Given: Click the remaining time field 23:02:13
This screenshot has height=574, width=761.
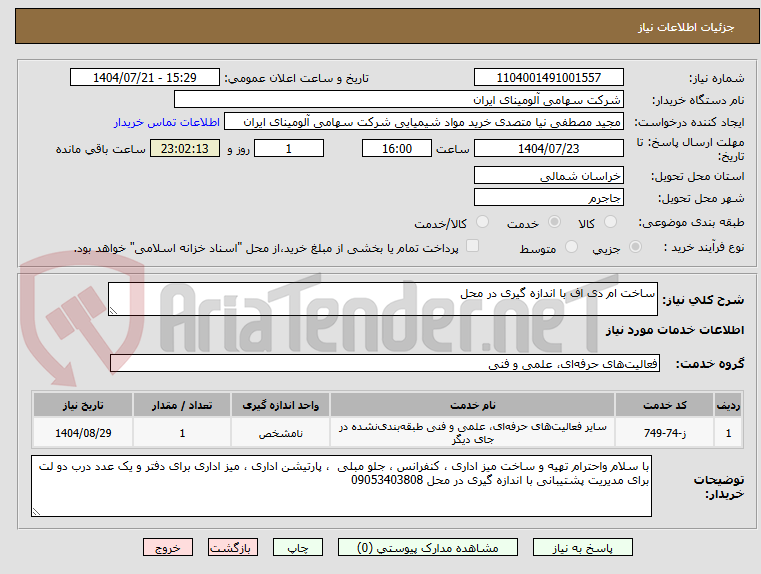Looking at the screenshot, I should tap(185, 148).
